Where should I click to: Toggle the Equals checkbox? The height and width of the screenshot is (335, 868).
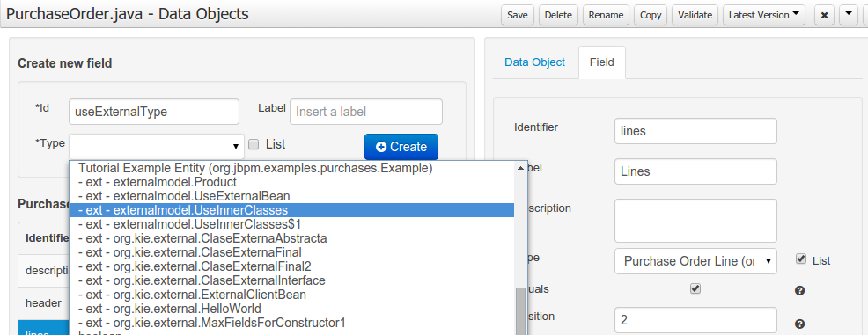click(x=695, y=288)
